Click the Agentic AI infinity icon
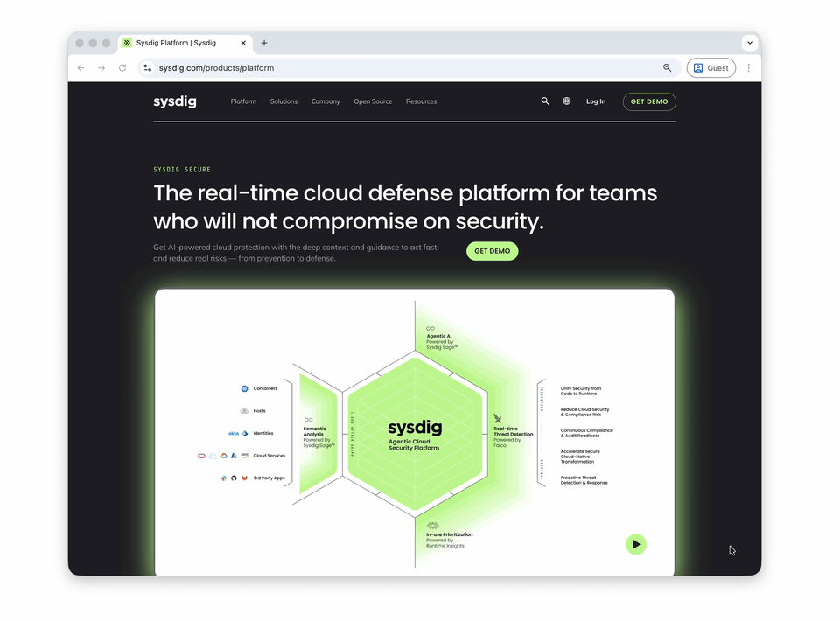Viewport: 840px width, 621px height. coord(430,329)
